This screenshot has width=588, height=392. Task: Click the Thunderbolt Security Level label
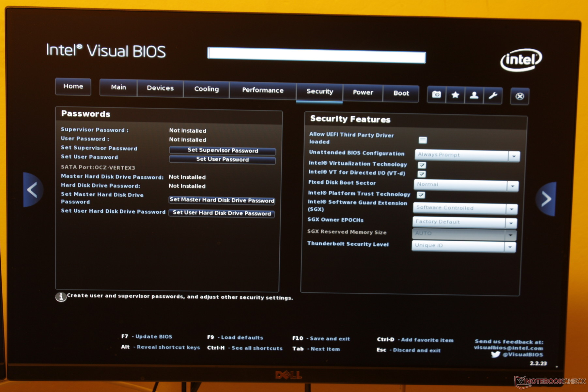click(348, 244)
